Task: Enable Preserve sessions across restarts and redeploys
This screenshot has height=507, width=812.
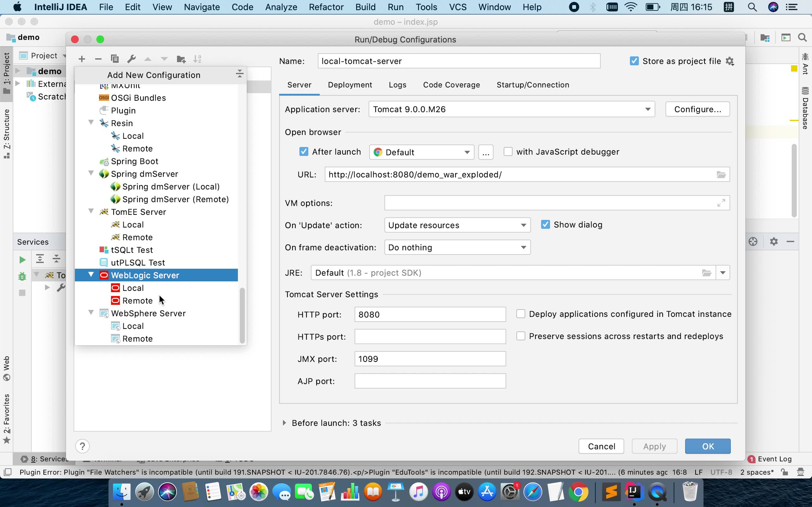Action: pos(521,336)
